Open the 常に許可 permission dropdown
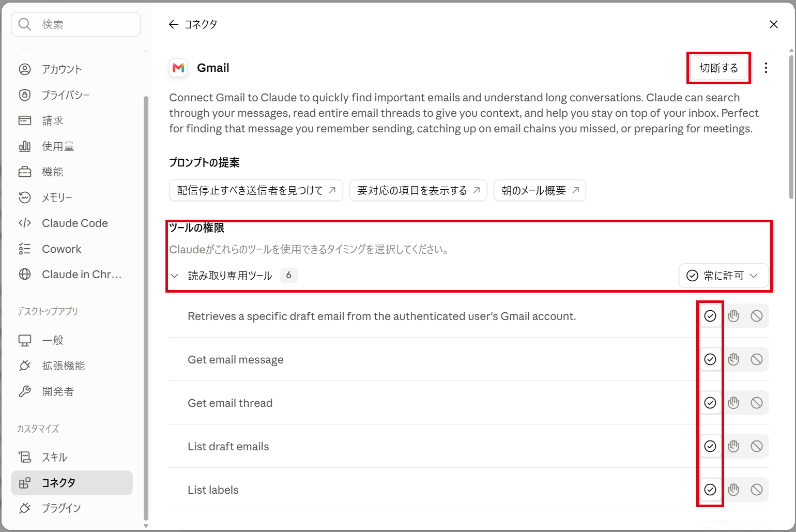Screen dimensions: 796x532 tap(723, 276)
